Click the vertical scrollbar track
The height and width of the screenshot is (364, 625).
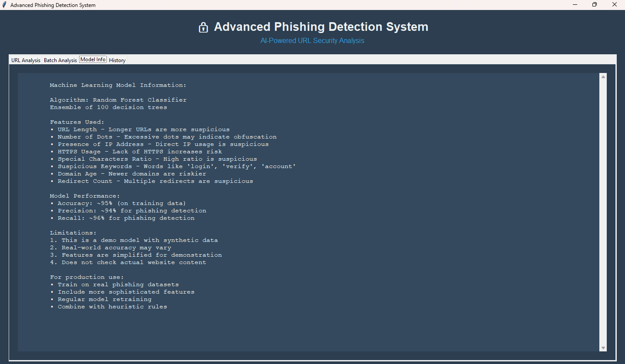603,212
